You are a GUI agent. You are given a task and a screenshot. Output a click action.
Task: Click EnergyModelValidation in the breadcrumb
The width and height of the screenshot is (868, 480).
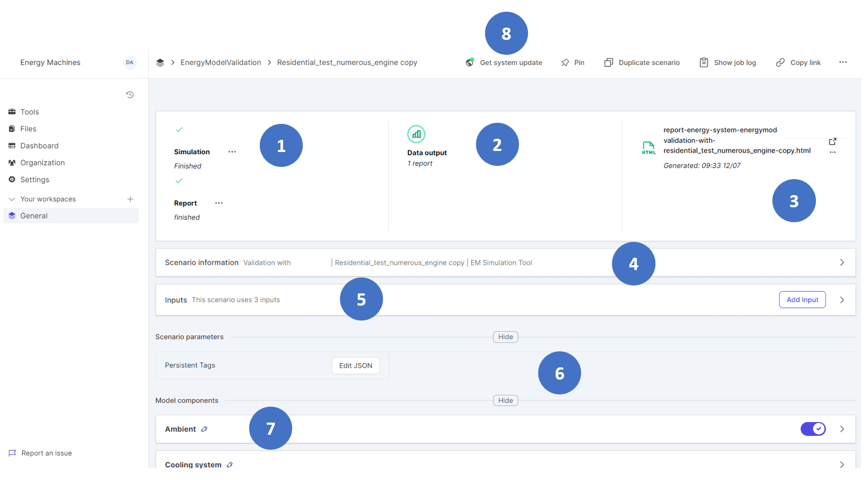pos(220,63)
